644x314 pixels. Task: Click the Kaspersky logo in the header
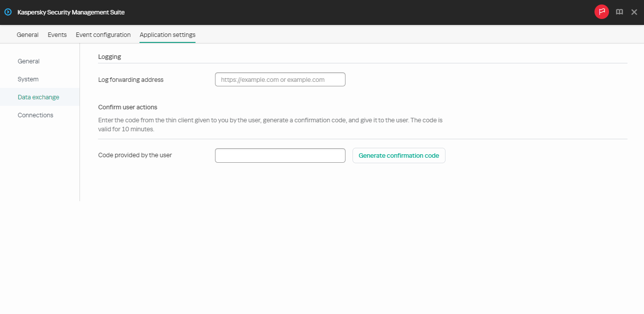click(x=7, y=11)
